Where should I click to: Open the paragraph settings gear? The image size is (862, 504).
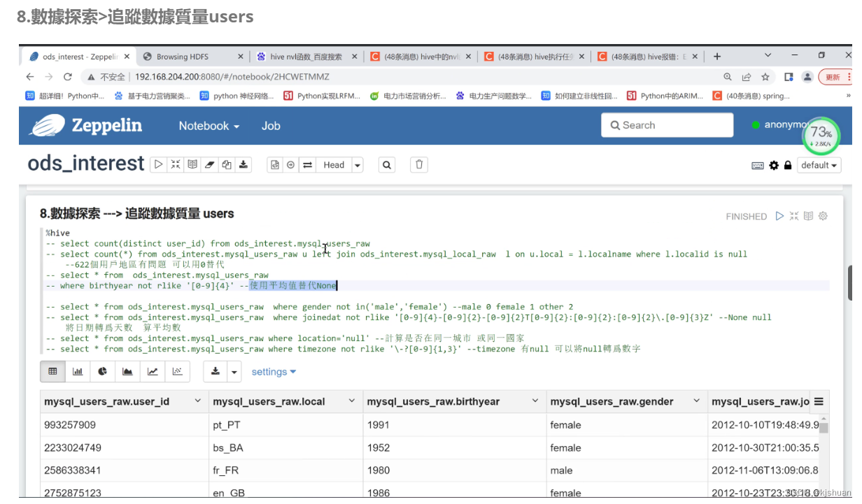(823, 216)
